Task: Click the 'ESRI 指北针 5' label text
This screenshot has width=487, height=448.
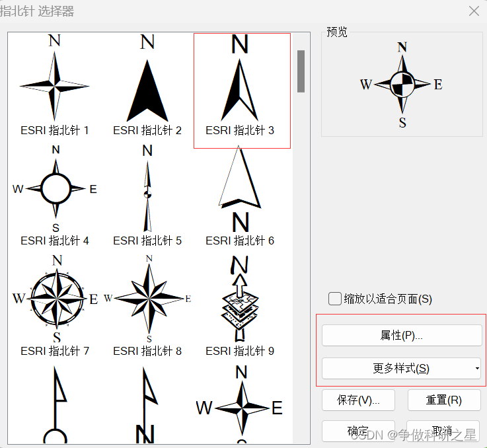Action: click(147, 241)
